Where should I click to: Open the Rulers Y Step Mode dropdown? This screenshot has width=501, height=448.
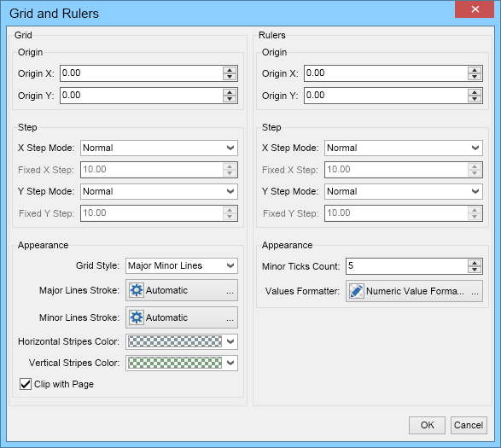click(404, 191)
